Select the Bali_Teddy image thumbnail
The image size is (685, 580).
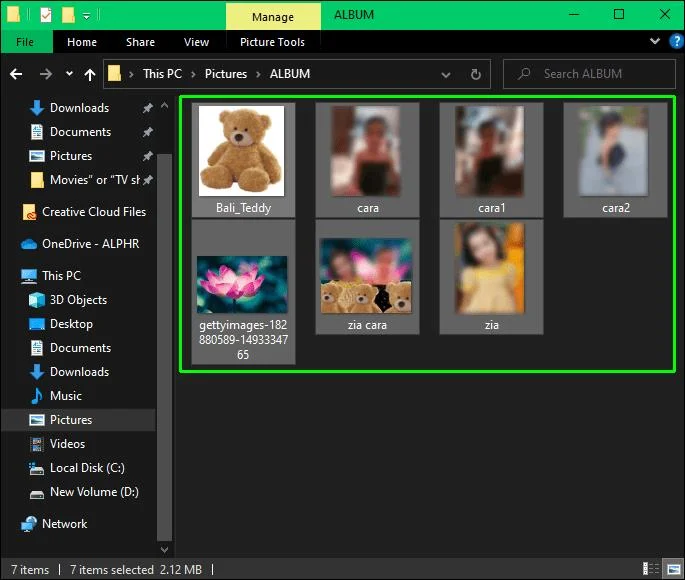point(242,151)
